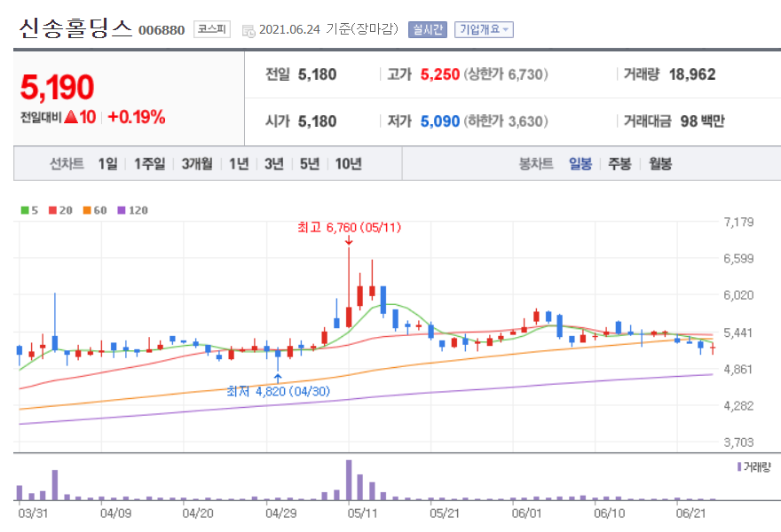Click the 상한가 6,730 upper limit text
The width and height of the screenshot is (781, 532).
pos(506,74)
